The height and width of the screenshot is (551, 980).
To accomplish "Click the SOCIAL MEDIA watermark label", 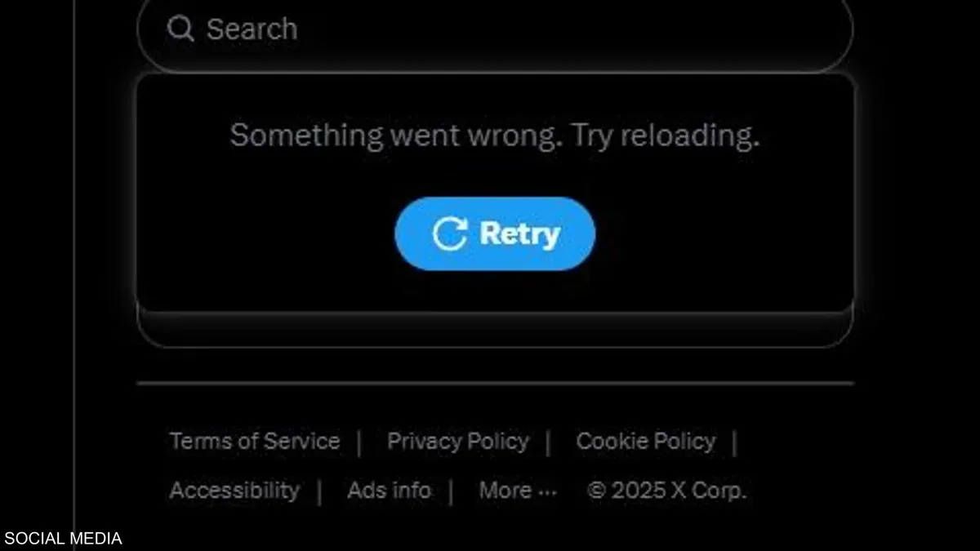I will [x=63, y=539].
